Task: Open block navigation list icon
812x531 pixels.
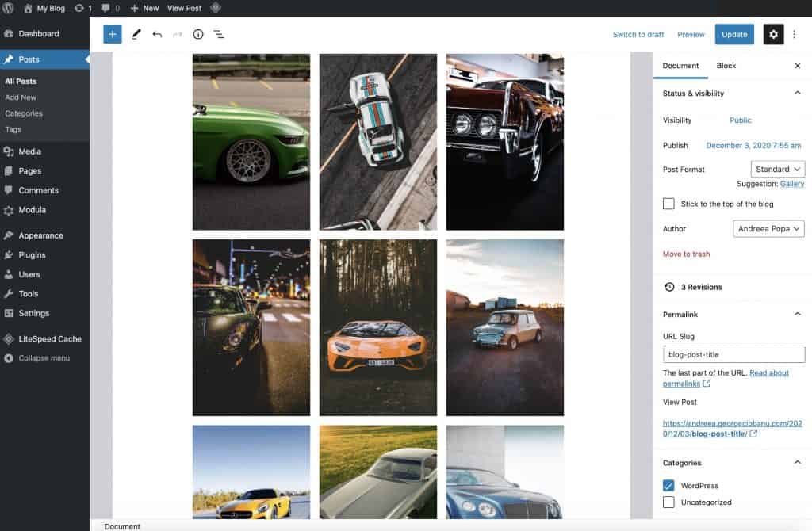Action: point(219,34)
